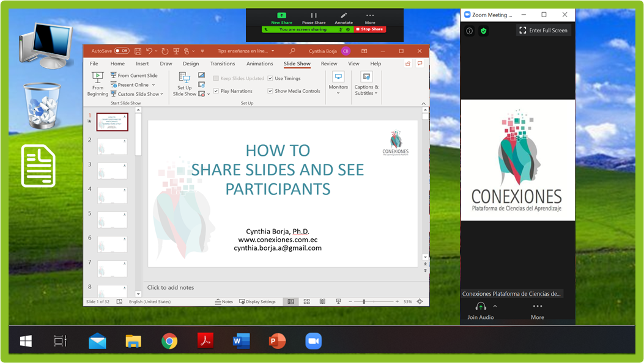This screenshot has height=363, width=644.
Task: Click Enter Full Screen in Zoom
Action: point(543,31)
